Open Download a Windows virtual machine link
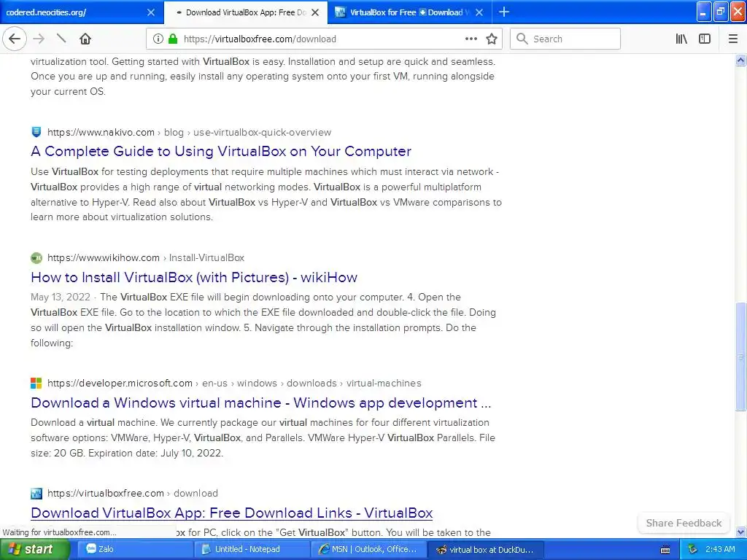The image size is (747, 560). pos(260,402)
